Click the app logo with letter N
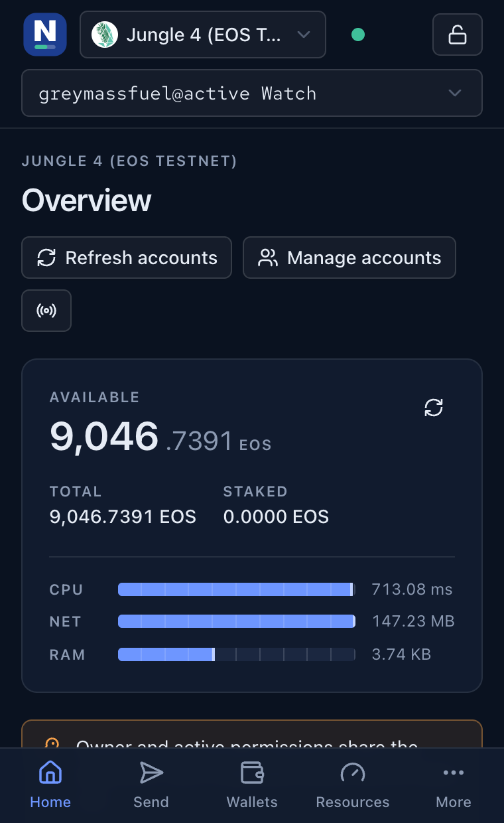The width and height of the screenshot is (504, 823). [45, 35]
